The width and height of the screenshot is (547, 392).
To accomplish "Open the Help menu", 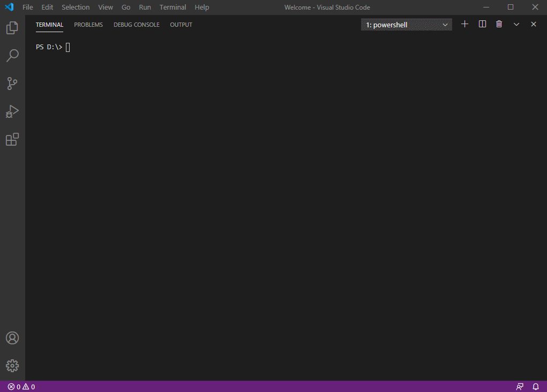I will (x=201, y=7).
